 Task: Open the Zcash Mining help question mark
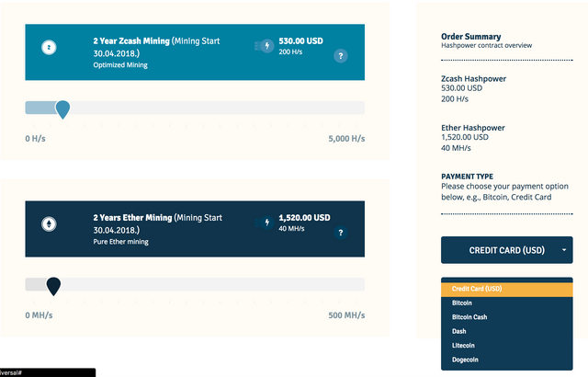pos(341,56)
